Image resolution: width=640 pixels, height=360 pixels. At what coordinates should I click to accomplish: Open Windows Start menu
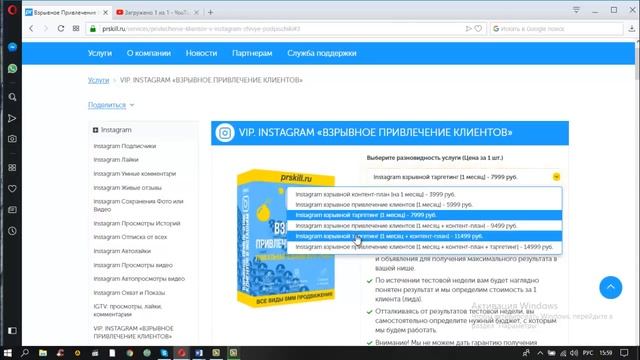[7, 353]
